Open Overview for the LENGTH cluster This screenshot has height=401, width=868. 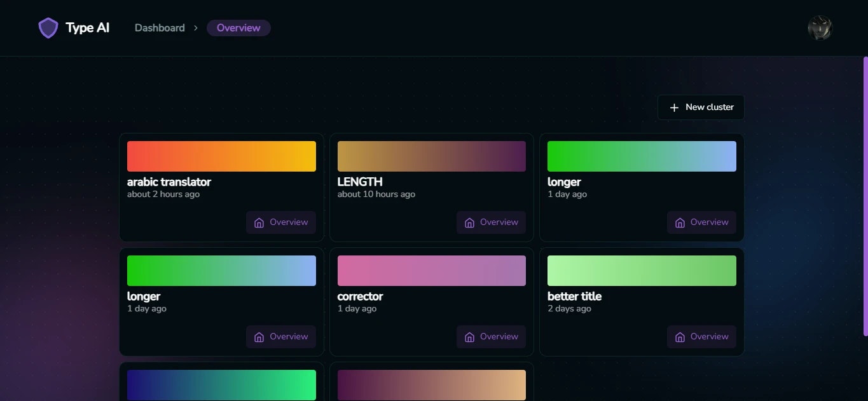pos(492,222)
